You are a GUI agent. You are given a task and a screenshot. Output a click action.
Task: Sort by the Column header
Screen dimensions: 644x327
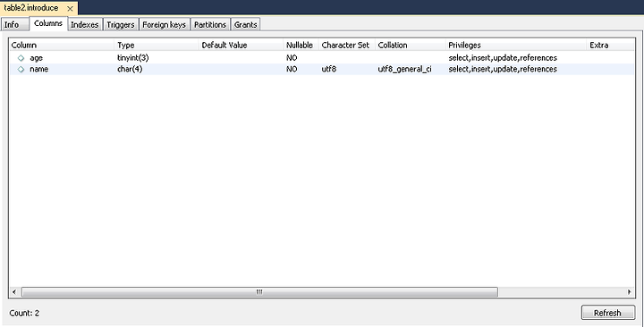point(62,46)
